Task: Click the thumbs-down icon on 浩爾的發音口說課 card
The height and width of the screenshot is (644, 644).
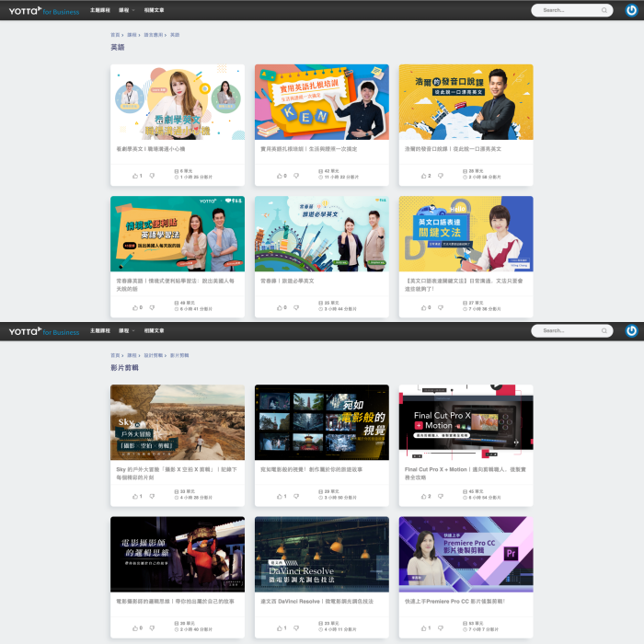Action: (x=439, y=176)
